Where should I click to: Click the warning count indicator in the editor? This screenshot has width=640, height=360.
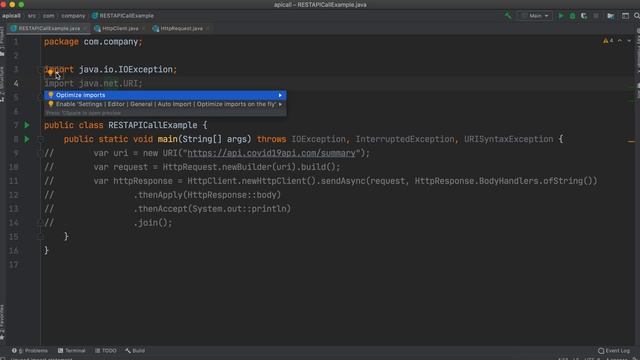tap(608, 41)
